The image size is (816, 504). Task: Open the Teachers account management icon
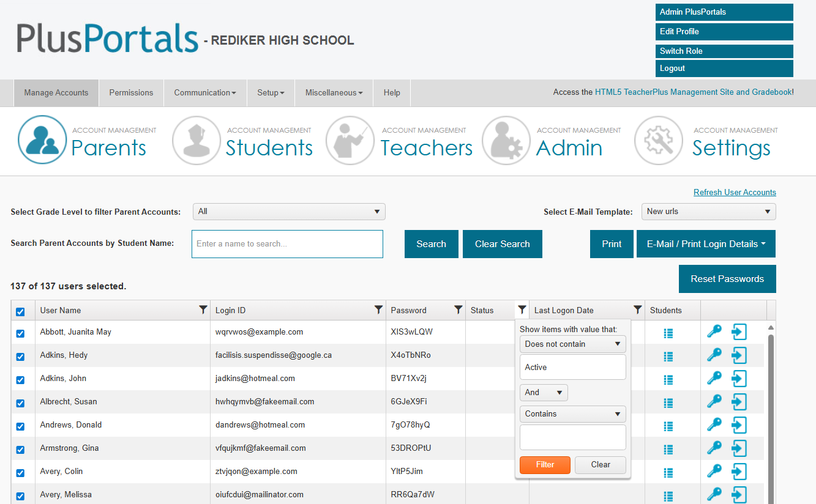coord(350,140)
